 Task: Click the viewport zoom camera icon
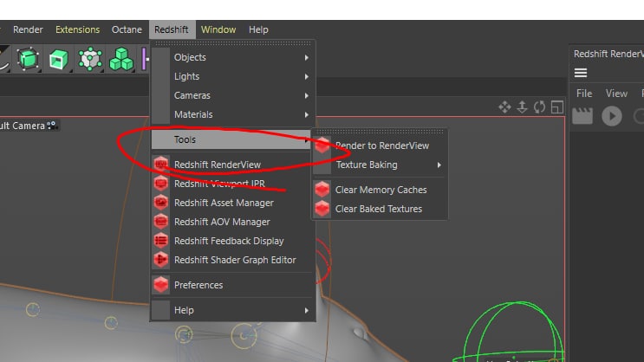(522, 107)
